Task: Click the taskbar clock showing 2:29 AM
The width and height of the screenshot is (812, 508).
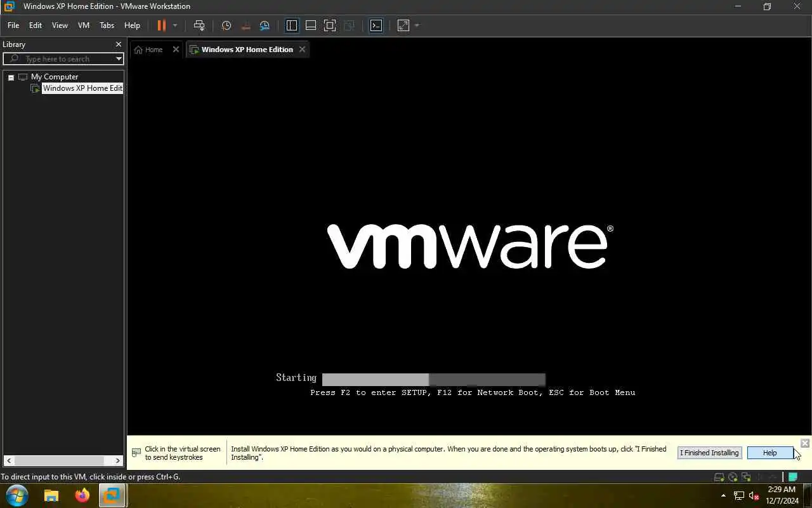Action: coord(782,495)
